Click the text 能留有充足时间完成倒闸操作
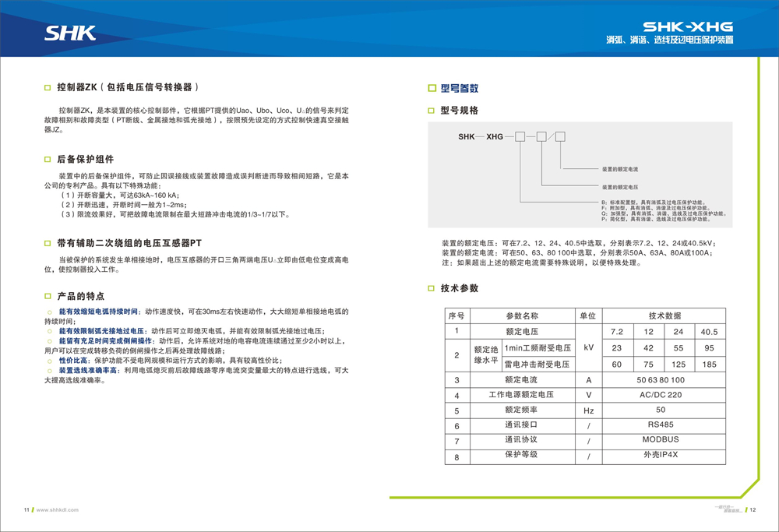Viewport: 779px width, 532px height. (105, 341)
